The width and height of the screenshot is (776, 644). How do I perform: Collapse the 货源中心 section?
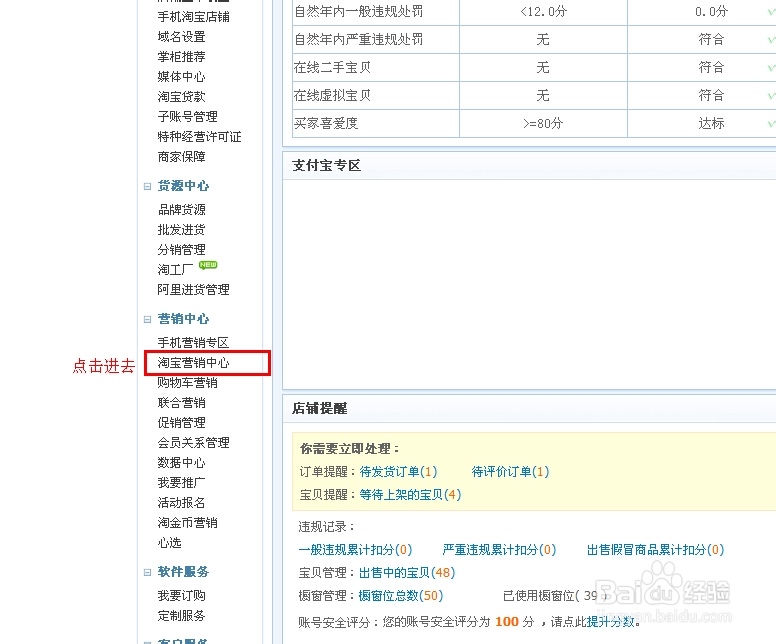147,187
